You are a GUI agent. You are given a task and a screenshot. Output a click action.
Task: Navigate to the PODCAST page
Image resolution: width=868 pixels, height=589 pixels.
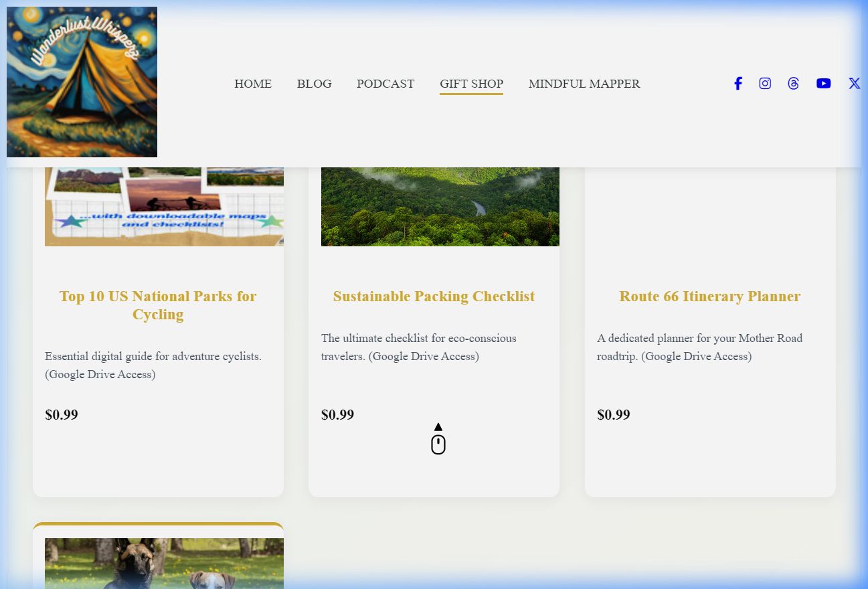tap(385, 84)
